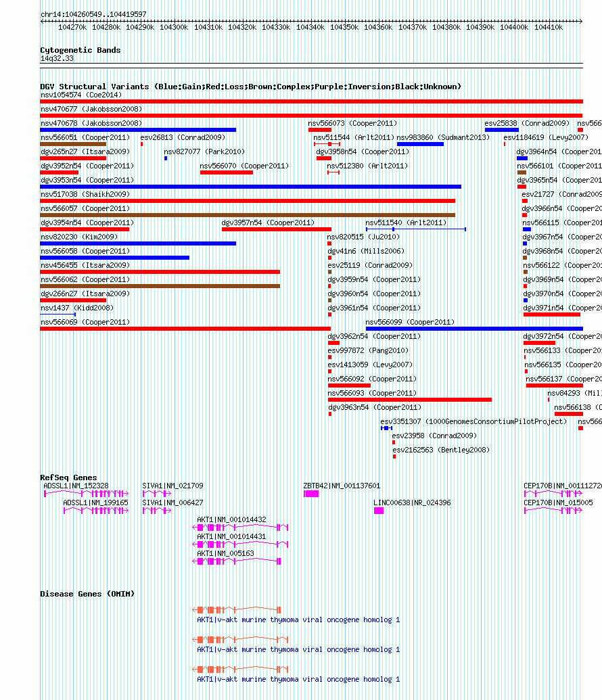
Task: Open AKT1|NM_001014432 transcript label
Action: [232, 519]
